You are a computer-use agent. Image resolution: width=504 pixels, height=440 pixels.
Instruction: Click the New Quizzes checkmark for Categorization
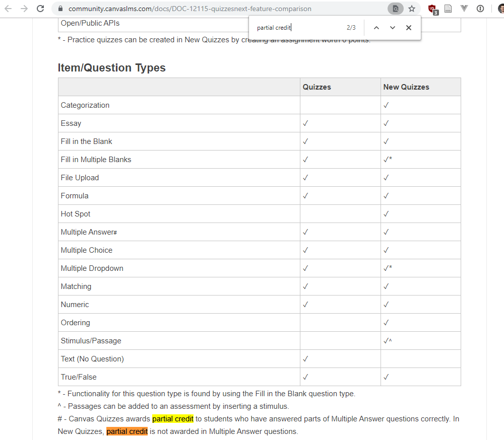pyautogui.click(x=386, y=105)
